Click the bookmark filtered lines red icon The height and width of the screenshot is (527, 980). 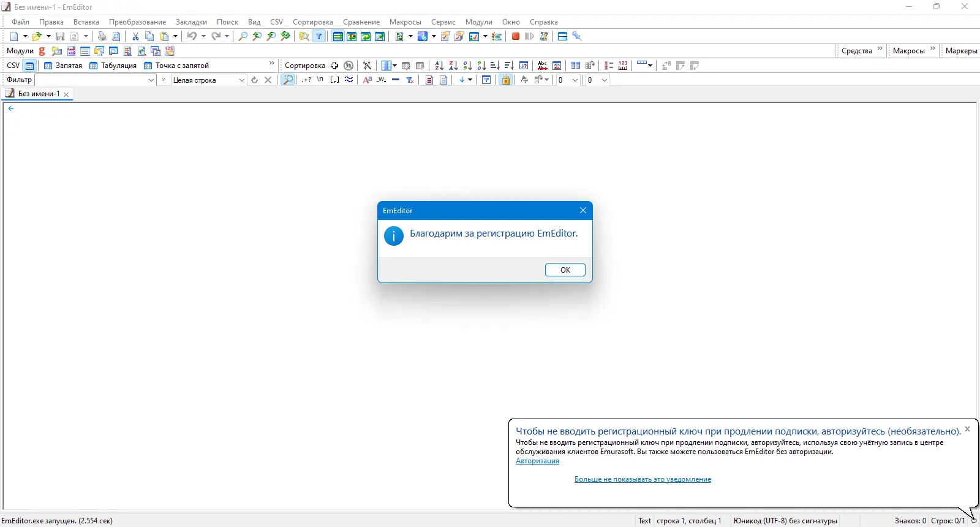tap(429, 80)
